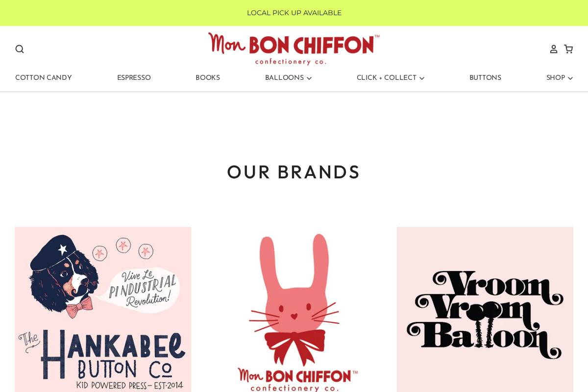Select the Balloons menu label

coord(284,78)
